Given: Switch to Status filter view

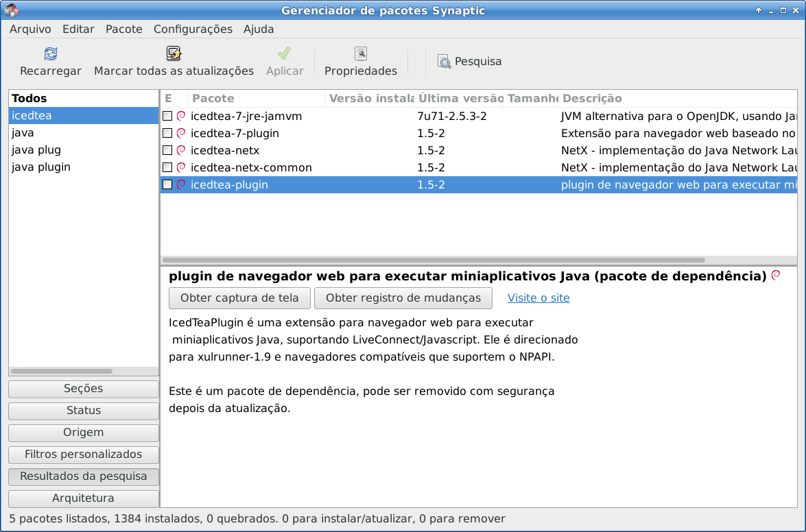Looking at the screenshot, I should pyautogui.click(x=83, y=411).
